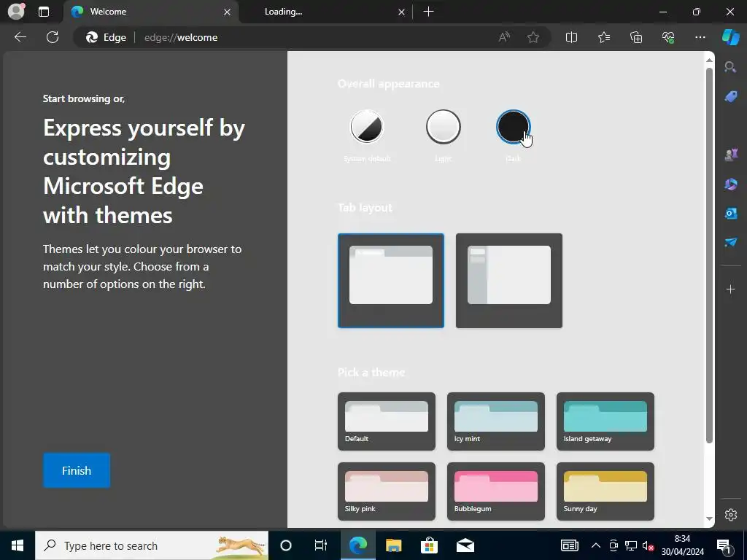The height and width of the screenshot is (560, 747).
Task: Open a new tab with plus button
Action: click(x=428, y=12)
